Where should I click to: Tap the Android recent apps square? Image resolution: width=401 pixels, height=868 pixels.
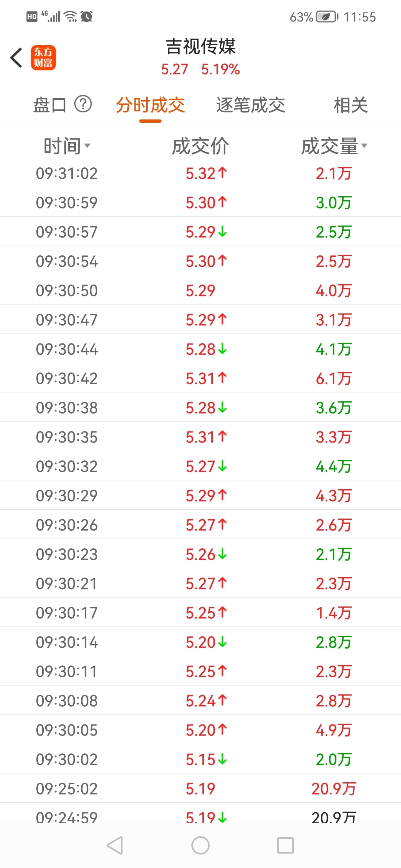(x=286, y=845)
